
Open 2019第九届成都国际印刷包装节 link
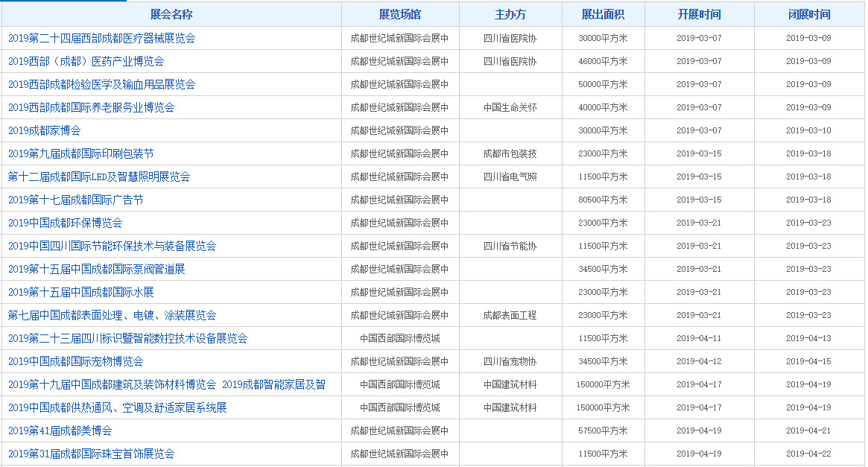(x=80, y=154)
